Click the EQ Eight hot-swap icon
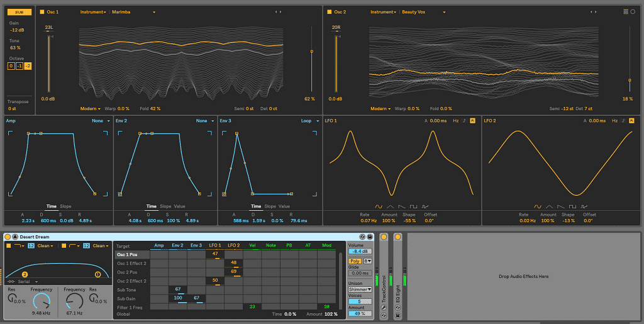This screenshot has height=324, width=644. [397, 308]
